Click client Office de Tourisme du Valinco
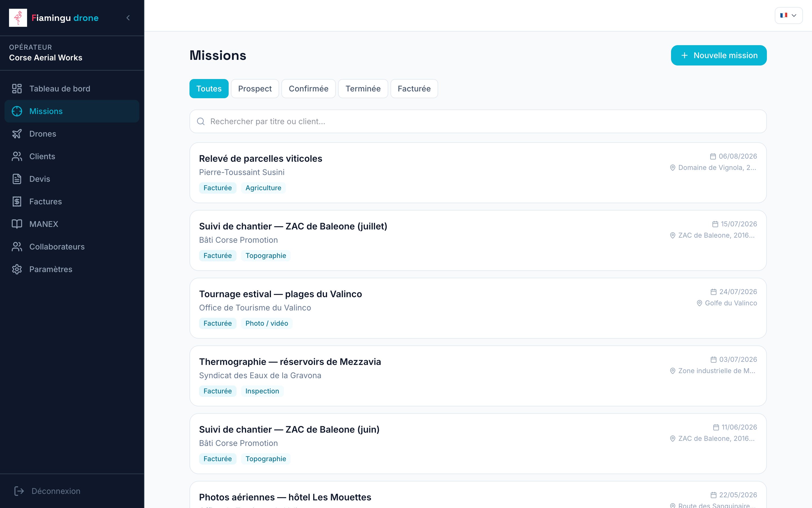Viewport: 812px width, 508px height. 255,308
